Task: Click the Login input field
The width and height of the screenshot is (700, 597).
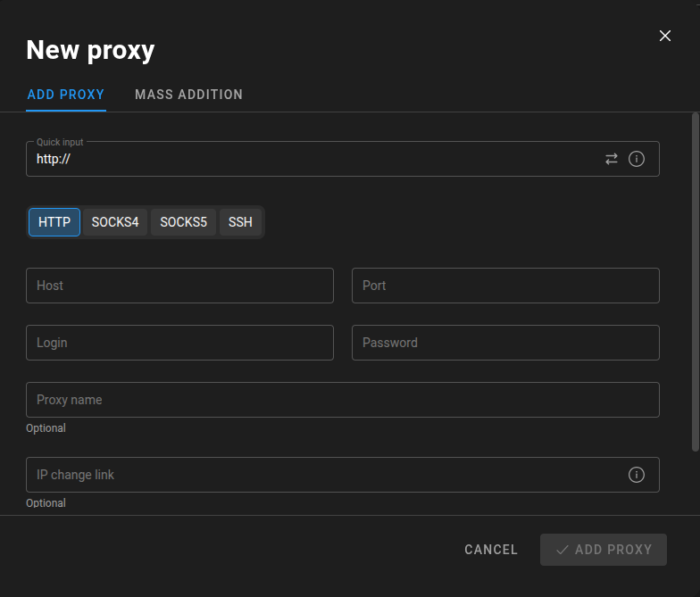Action: pos(179,343)
